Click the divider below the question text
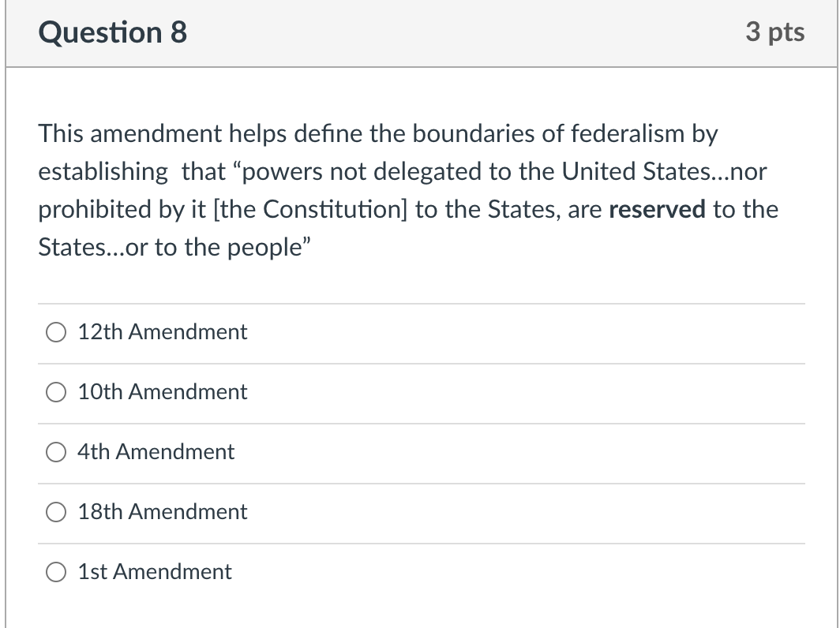Image resolution: width=840 pixels, height=628 pixels. click(x=420, y=301)
